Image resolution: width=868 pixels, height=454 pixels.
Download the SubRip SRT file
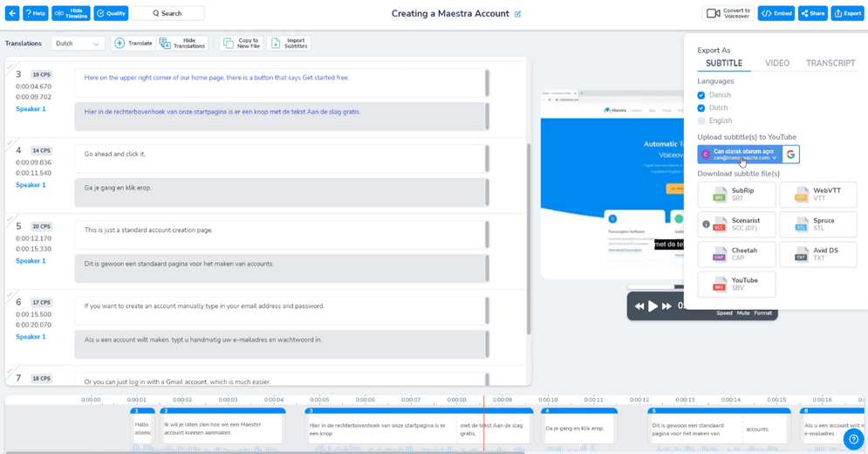[x=736, y=194]
